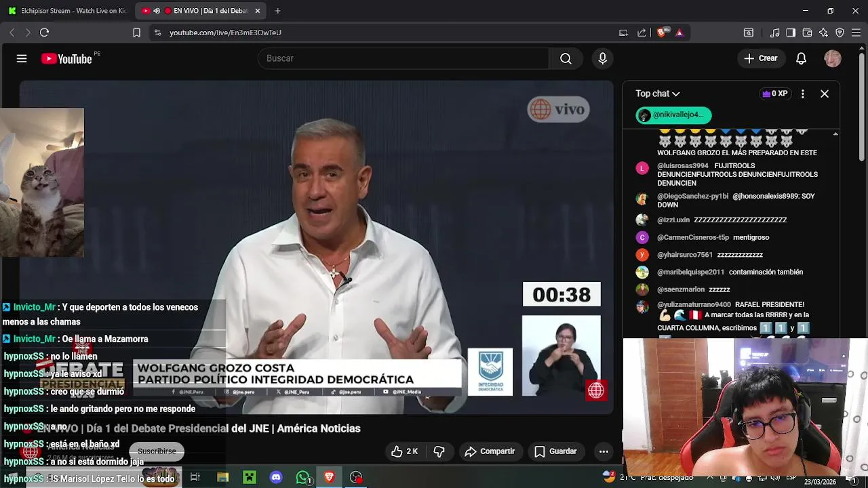Go back in browser history
The height and width of the screenshot is (488, 868).
(x=12, y=33)
